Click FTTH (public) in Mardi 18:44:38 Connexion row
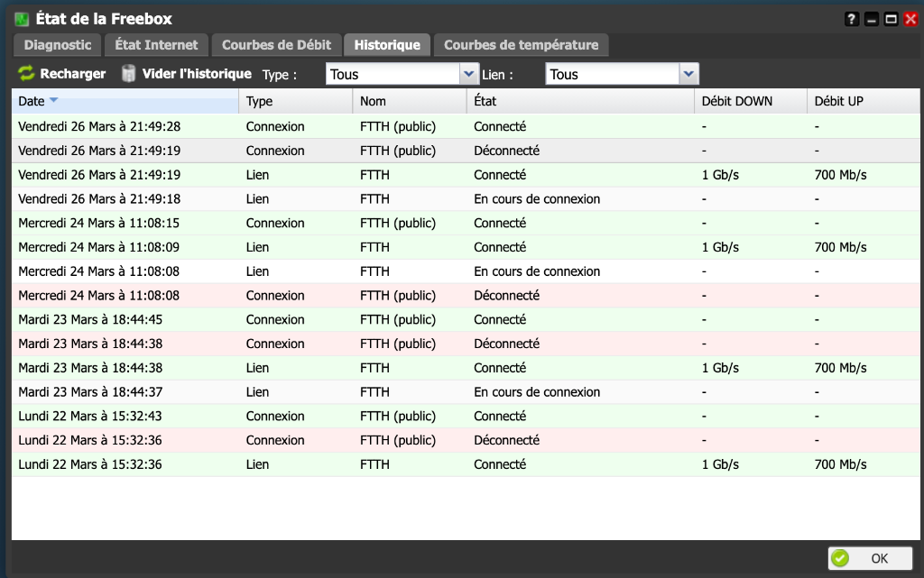Image resolution: width=924 pixels, height=578 pixels. point(398,344)
